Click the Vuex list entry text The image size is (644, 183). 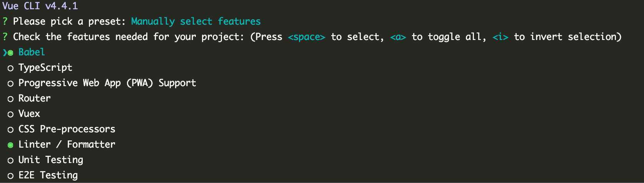tap(29, 114)
